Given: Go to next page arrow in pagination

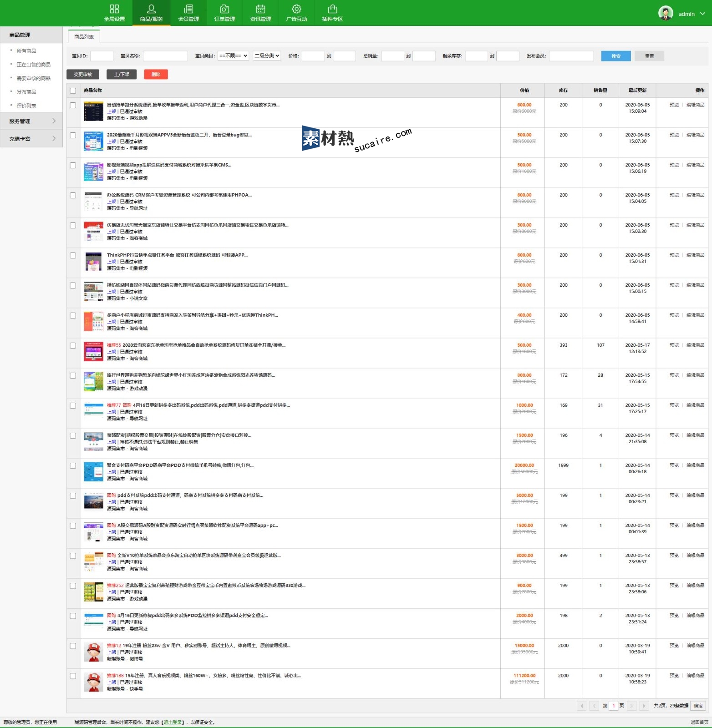Looking at the screenshot, I should tap(631, 706).
